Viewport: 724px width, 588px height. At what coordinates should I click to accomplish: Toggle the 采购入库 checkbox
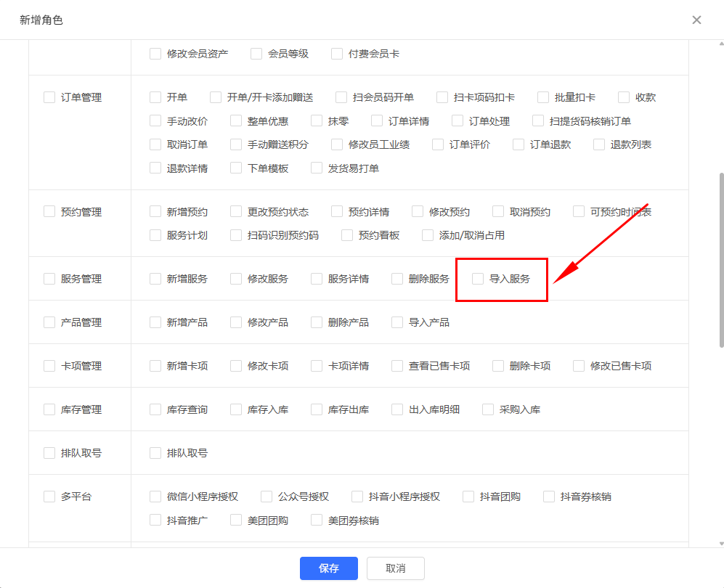(488, 409)
